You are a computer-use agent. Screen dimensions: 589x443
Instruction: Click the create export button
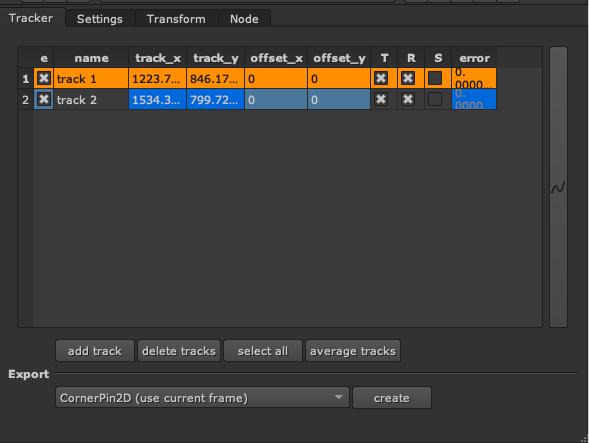tap(392, 398)
